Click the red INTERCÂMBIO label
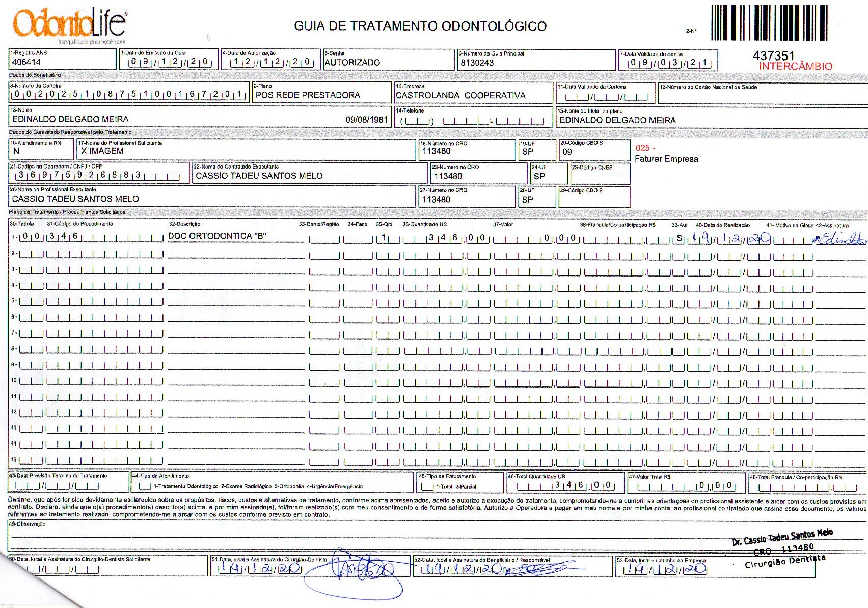 click(x=796, y=66)
